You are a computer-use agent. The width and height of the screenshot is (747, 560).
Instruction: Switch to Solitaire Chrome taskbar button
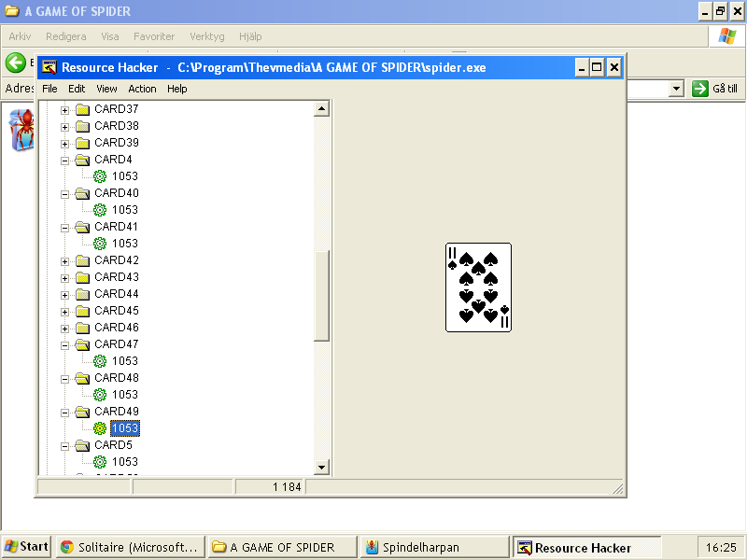tap(131, 547)
